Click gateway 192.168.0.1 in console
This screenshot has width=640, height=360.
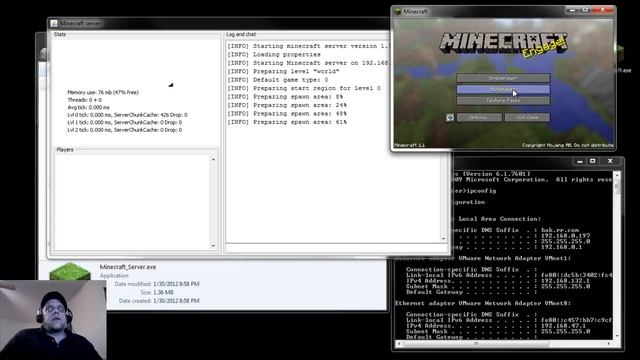[562, 247]
